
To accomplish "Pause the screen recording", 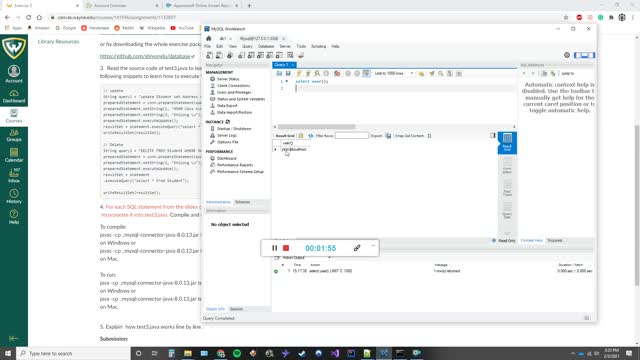I will coord(275,248).
